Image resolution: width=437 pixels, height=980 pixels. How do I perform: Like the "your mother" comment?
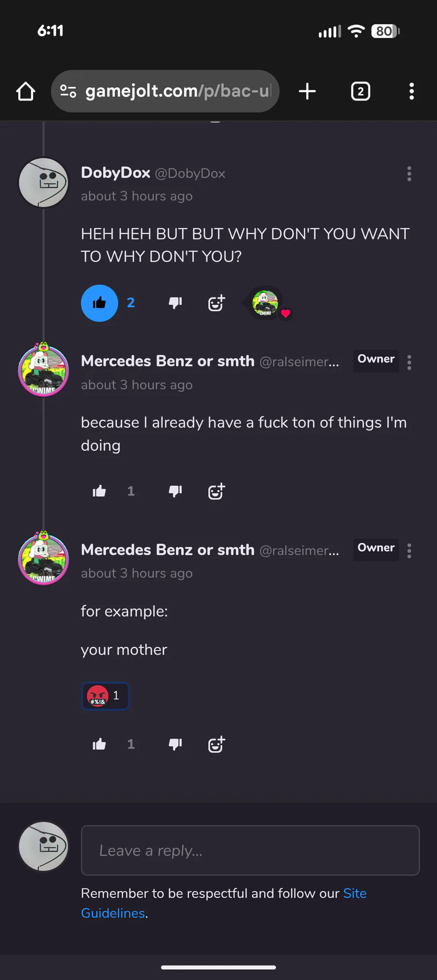tap(100, 744)
